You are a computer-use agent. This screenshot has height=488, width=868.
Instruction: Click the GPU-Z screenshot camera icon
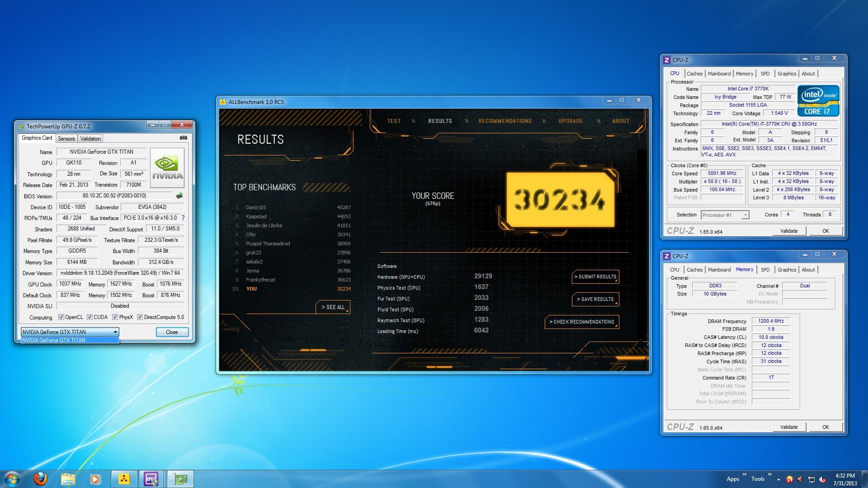coord(184,138)
